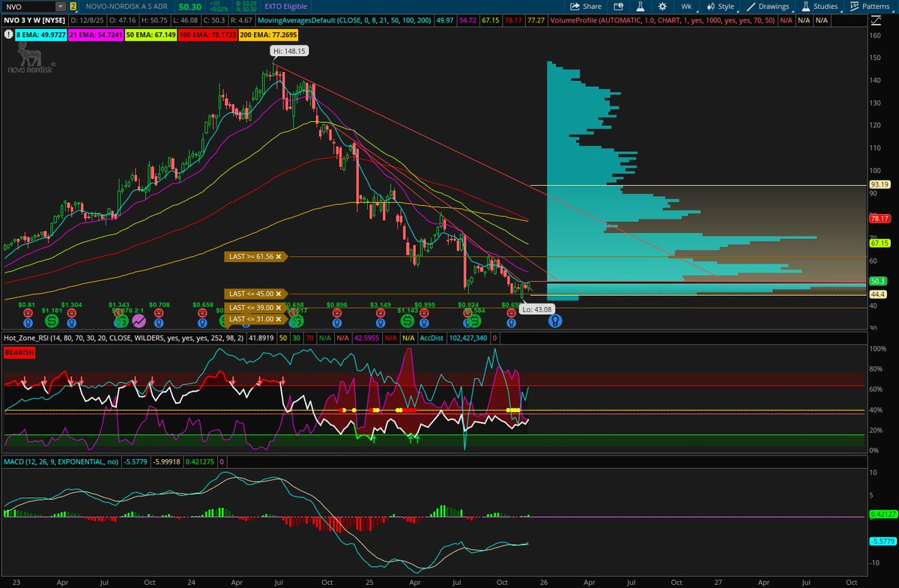Remove the LAST >= 61.56 alert

[x=278, y=257]
